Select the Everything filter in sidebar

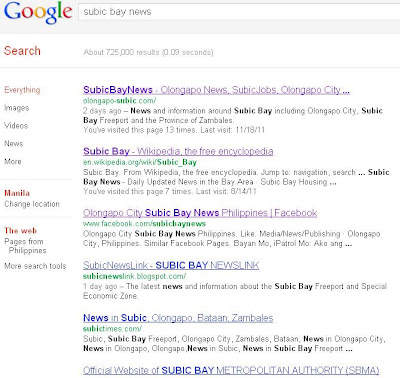(x=22, y=90)
